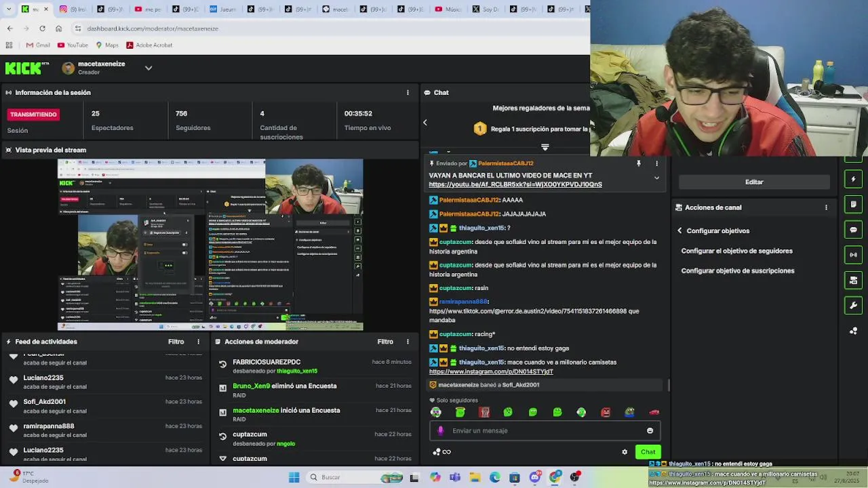Open the Gmail bookmark
Viewport: 868px width, 488px height.
pyautogui.click(x=38, y=45)
